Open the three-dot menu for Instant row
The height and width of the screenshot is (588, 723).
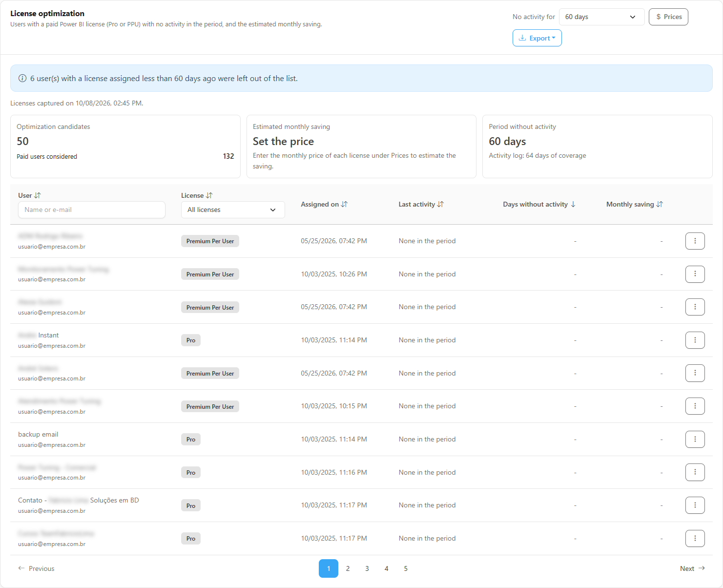[695, 340]
